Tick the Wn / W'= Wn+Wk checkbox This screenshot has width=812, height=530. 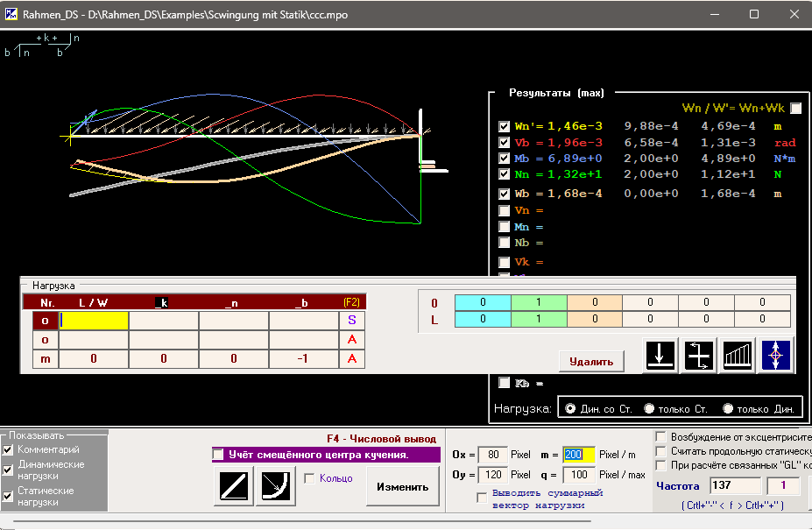coord(795,109)
